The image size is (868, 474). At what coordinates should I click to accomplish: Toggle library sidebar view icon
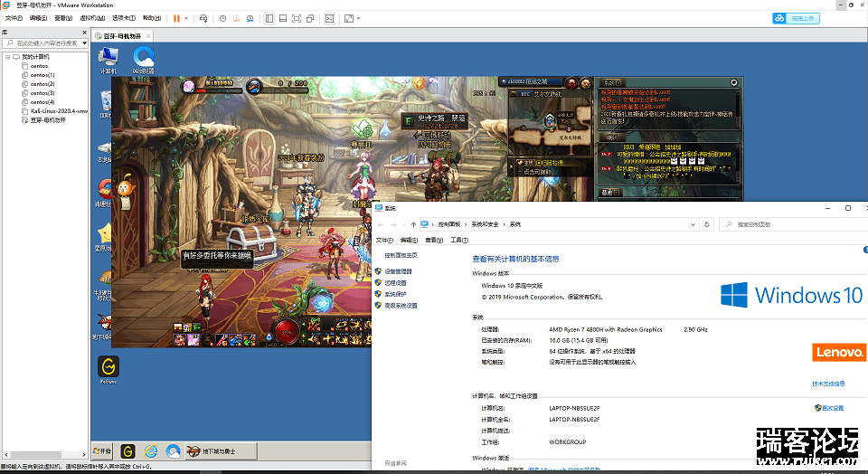click(269, 18)
